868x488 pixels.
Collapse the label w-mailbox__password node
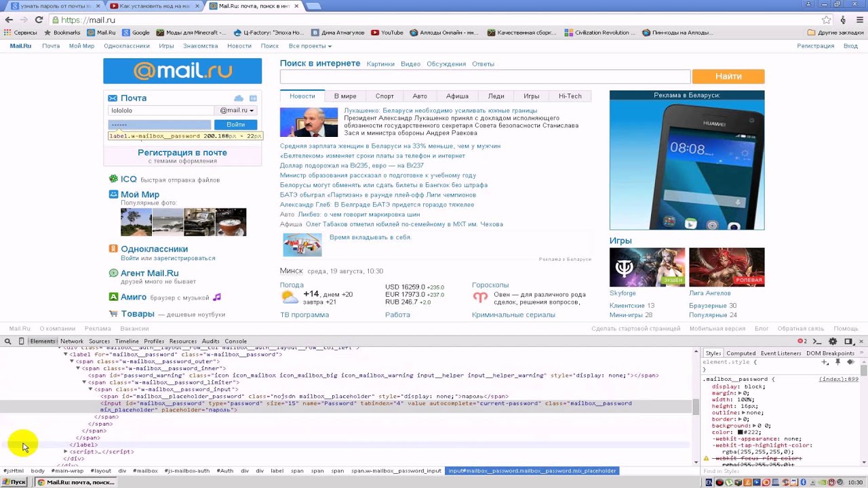click(66, 354)
